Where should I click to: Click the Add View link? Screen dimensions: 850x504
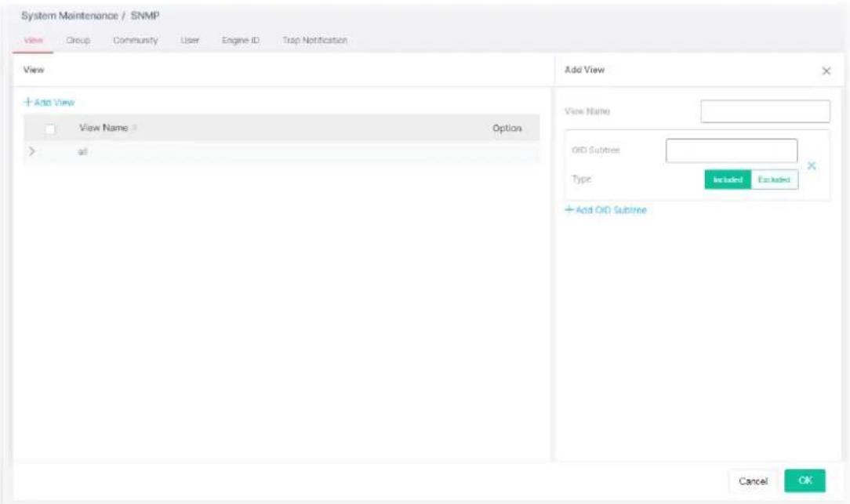click(49, 103)
